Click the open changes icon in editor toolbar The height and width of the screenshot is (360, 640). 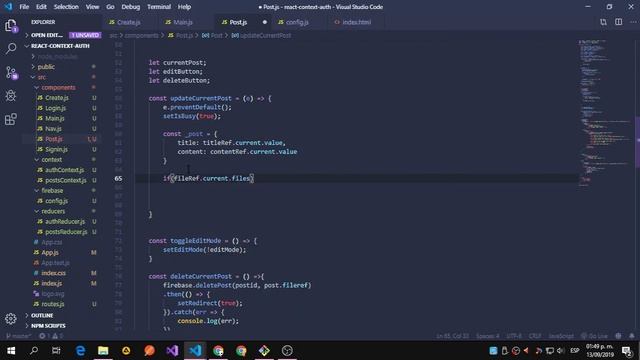coord(603,22)
